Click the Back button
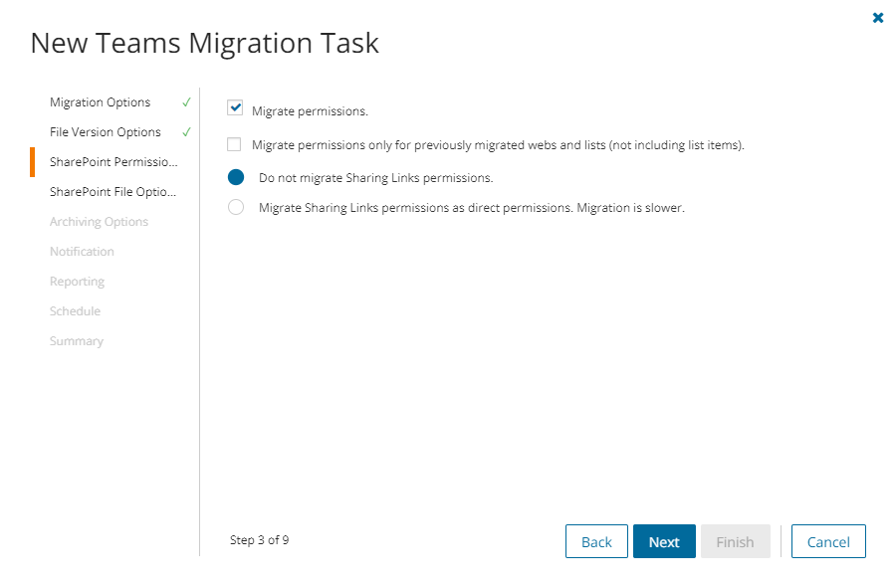This screenshot has height=588, width=896. point(596,541)
